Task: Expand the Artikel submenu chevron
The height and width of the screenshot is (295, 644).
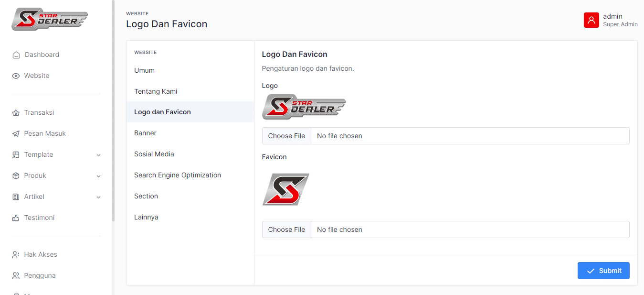Action: pyautogui.click(x=99, y=197)
